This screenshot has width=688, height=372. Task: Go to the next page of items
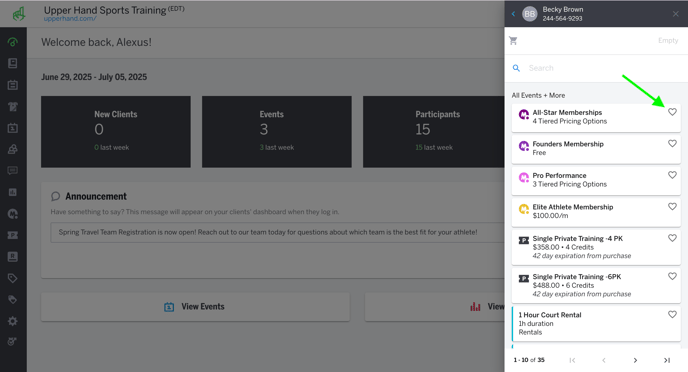point(635,360)
